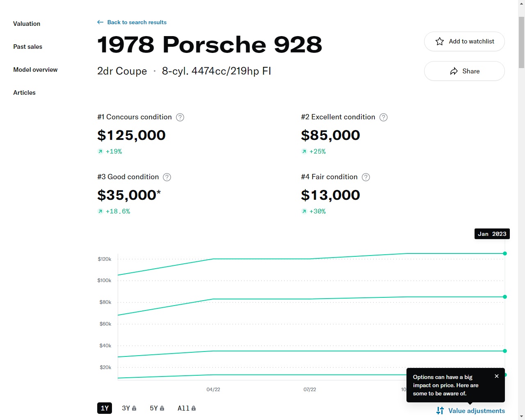525x420 pixels.
Task: Open help icon for #2 Excellent condition
Action: coord(383,117)
